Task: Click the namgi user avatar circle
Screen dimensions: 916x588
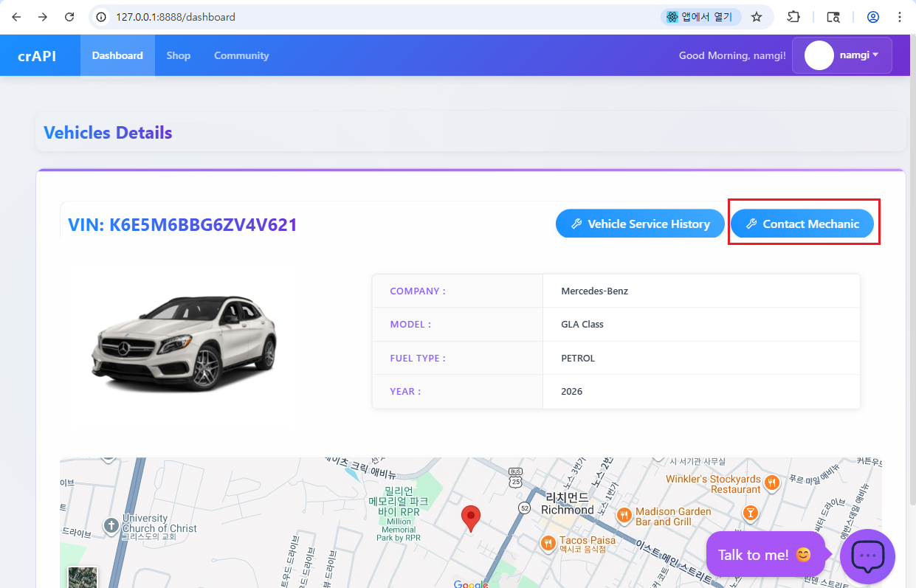Action: [819, 55]
